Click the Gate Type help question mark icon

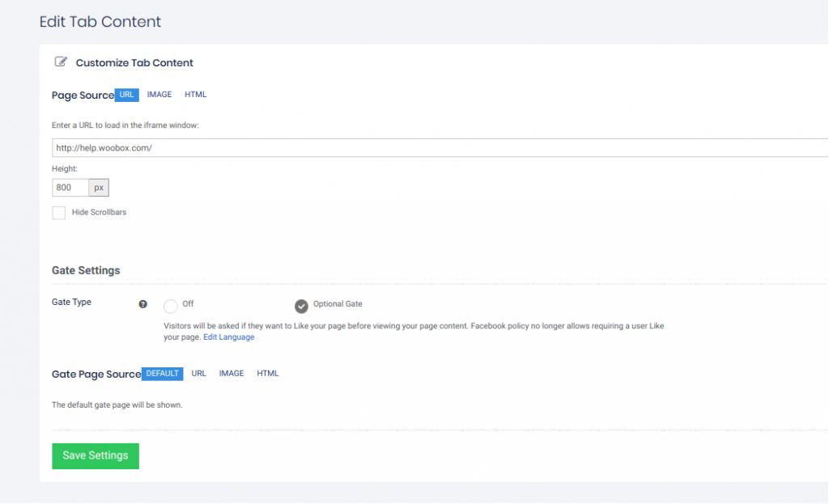143,304
